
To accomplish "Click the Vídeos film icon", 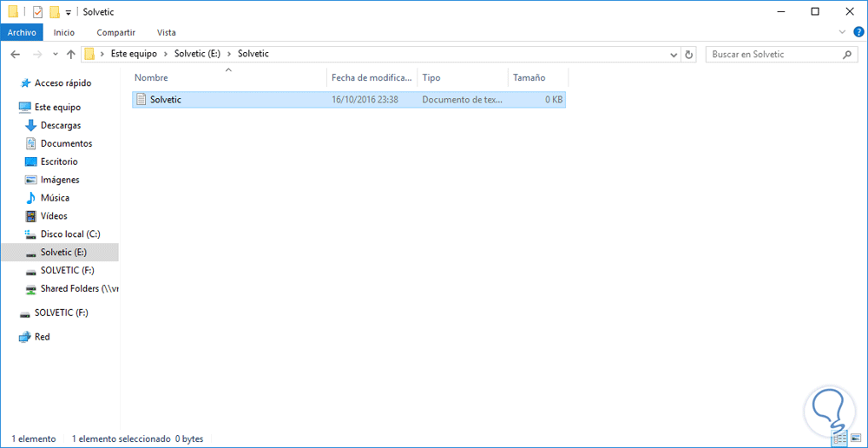I will (x=31, y=216).
